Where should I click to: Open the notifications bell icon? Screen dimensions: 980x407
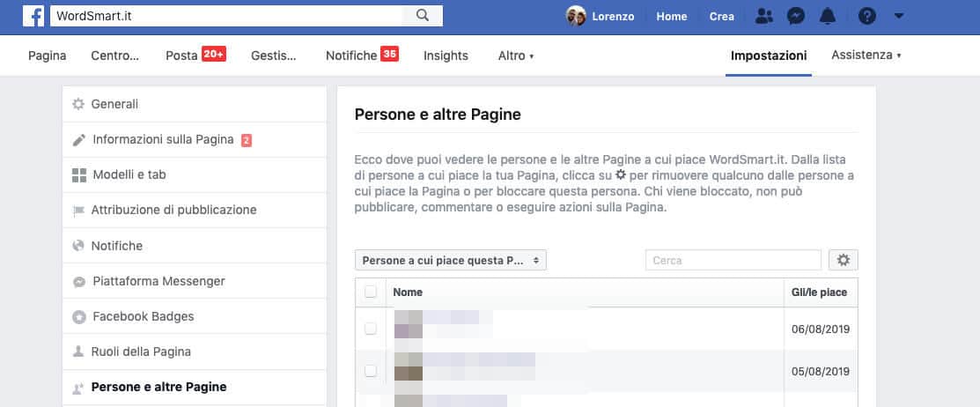(x=828, y=16)
